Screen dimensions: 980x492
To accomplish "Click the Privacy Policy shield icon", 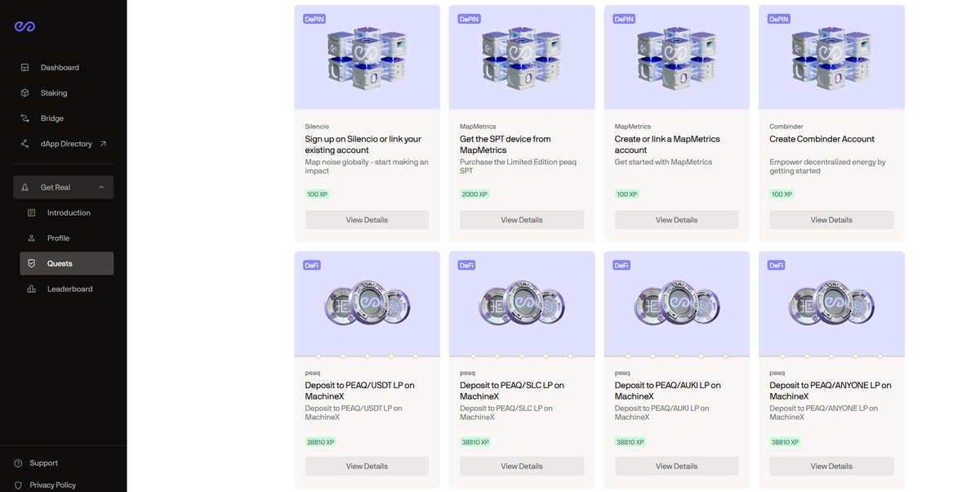I will [18, 485].
